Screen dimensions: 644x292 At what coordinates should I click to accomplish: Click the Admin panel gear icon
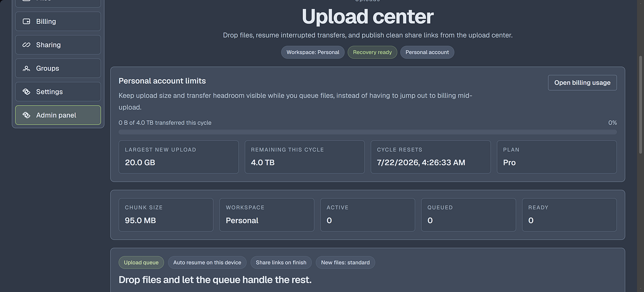tap(27, 115)
